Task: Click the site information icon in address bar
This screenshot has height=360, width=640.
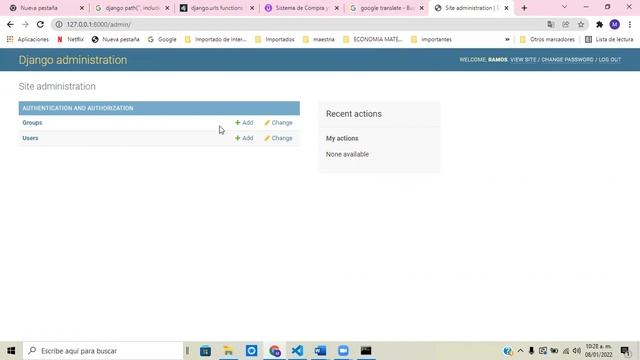Action: point(59,24)
